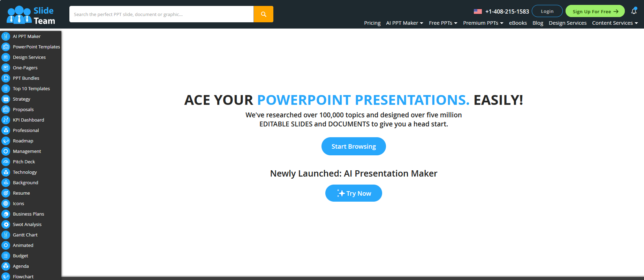Click the One-Pagers sidebar icon
The height and width of the screenshot is (280, 644).
tap(6, 68)
